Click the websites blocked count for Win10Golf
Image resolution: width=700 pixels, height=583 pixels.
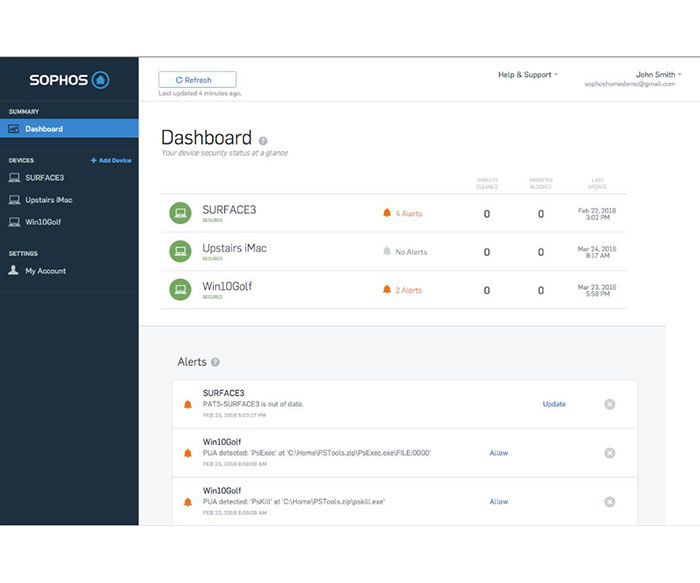coord(541,291)
